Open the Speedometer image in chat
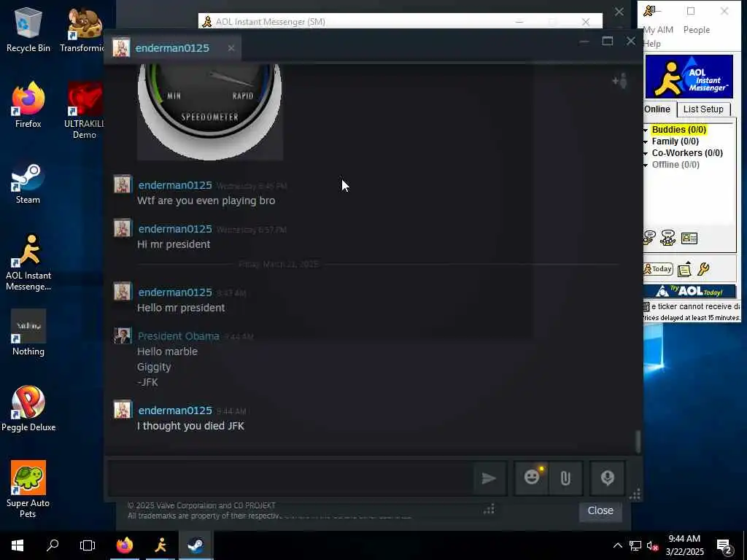 (x=210, y=112)
